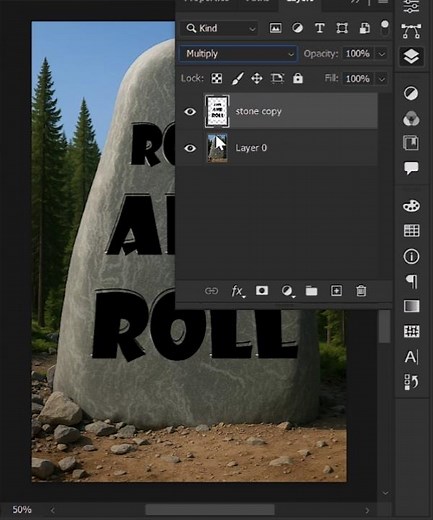Click the Layers panel icon in the side dock

411,56
